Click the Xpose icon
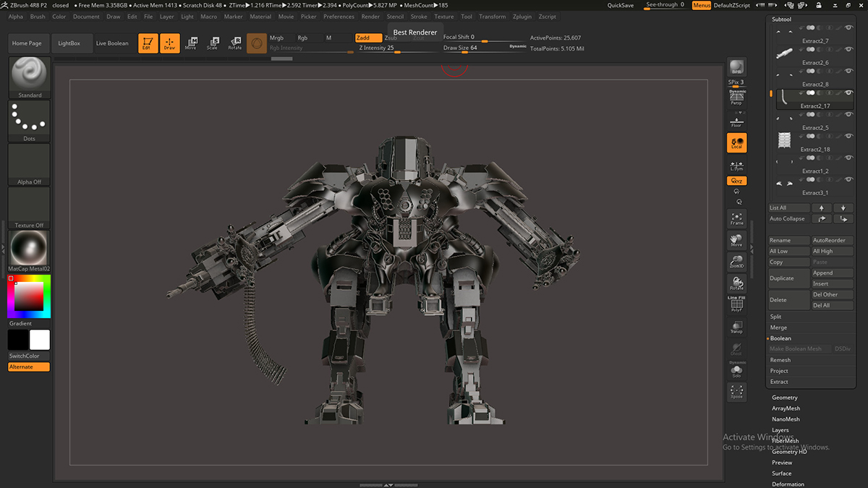The image size is (868, 488). (x=736, y=392)
